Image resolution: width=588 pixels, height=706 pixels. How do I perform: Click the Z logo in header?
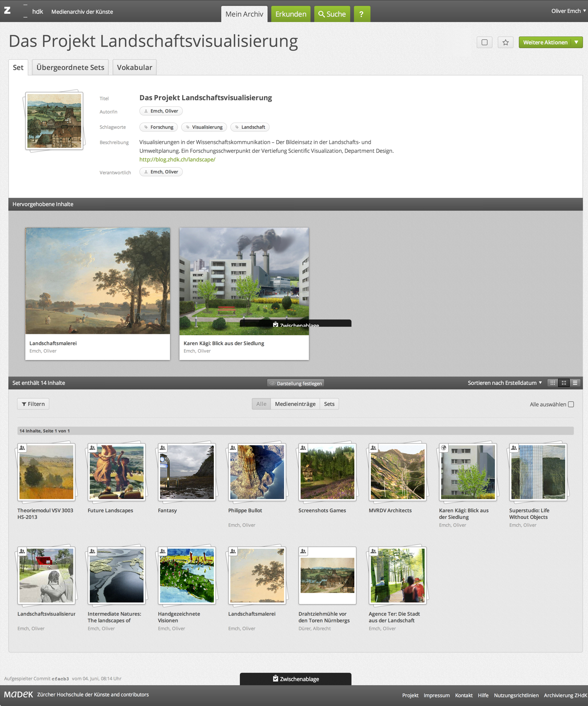pos(7,11)
